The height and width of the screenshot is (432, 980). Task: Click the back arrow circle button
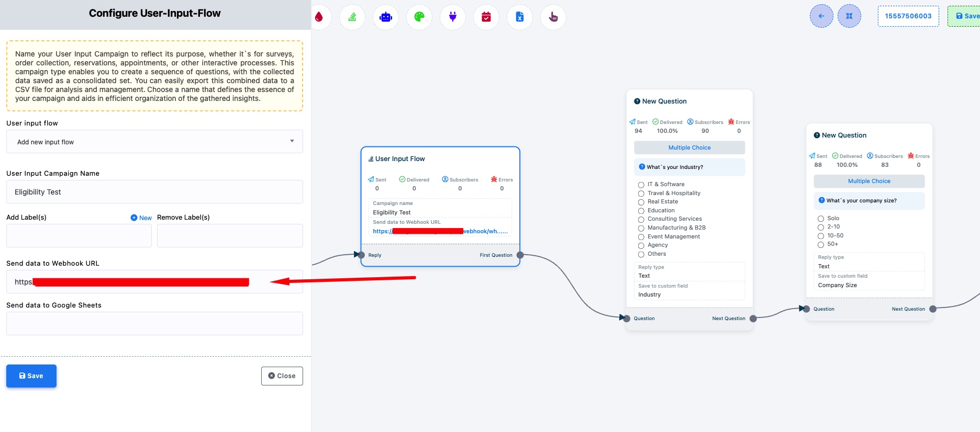click(x=821, y=16)
